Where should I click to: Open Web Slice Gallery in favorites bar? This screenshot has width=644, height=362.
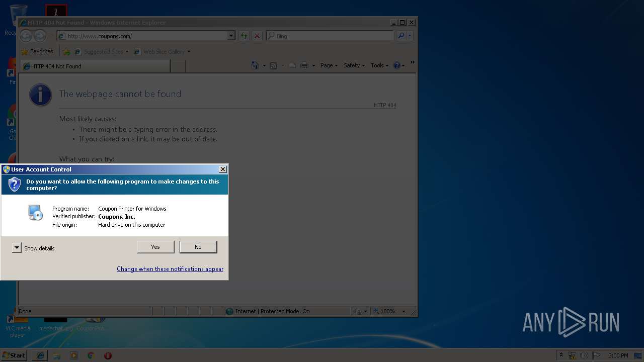pos(162,51)
